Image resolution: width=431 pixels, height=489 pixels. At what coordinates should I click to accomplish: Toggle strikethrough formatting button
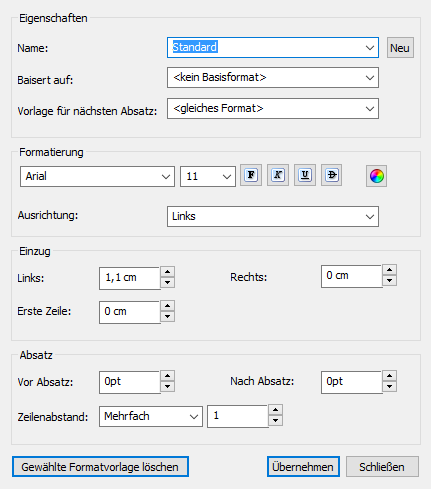332,175
